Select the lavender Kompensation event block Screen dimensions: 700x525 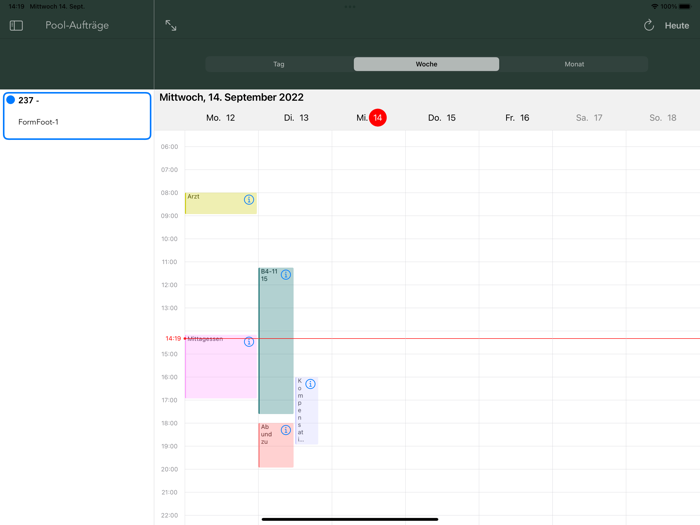tap(306, 411)
